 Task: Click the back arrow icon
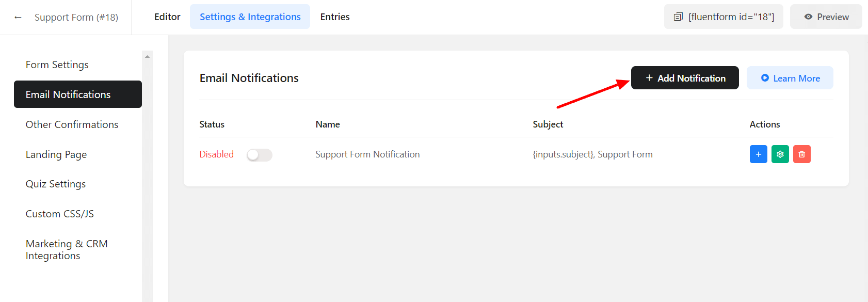tap(18, 17)
